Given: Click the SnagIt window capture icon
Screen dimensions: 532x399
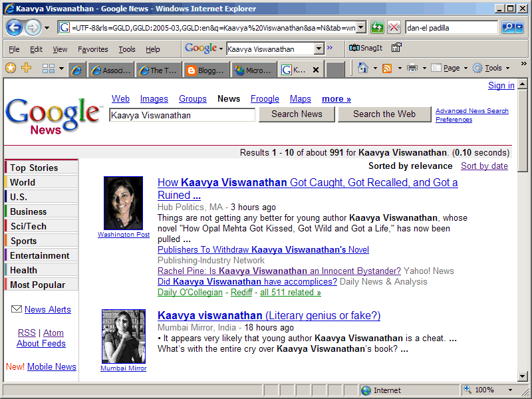Looking at the screenshot, I should [396, 48].
